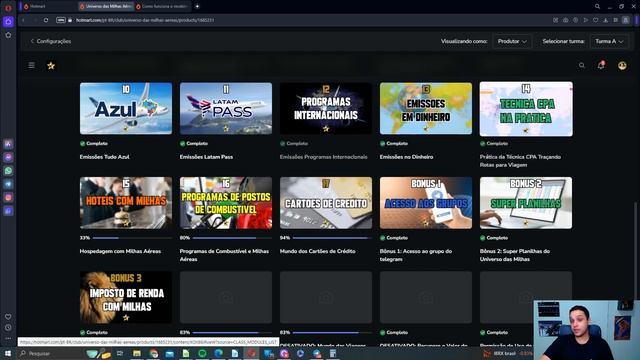640x360 pixels.
Task: Open Hospedagem com Milhas Aéreas title
Action: click(x=120, y=251)
